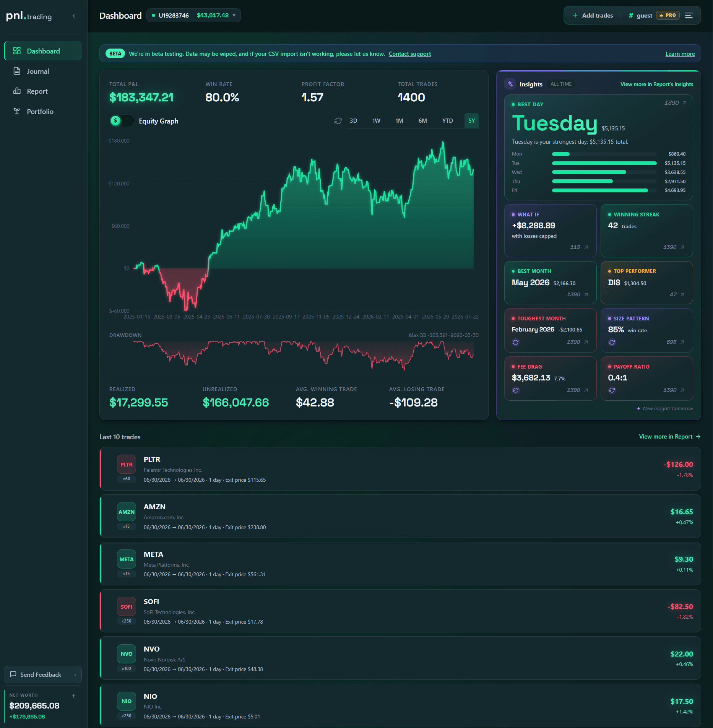Open Best Month card arrow icon
This screenshot has height=728, width=713.
click(x=586, y=295)
